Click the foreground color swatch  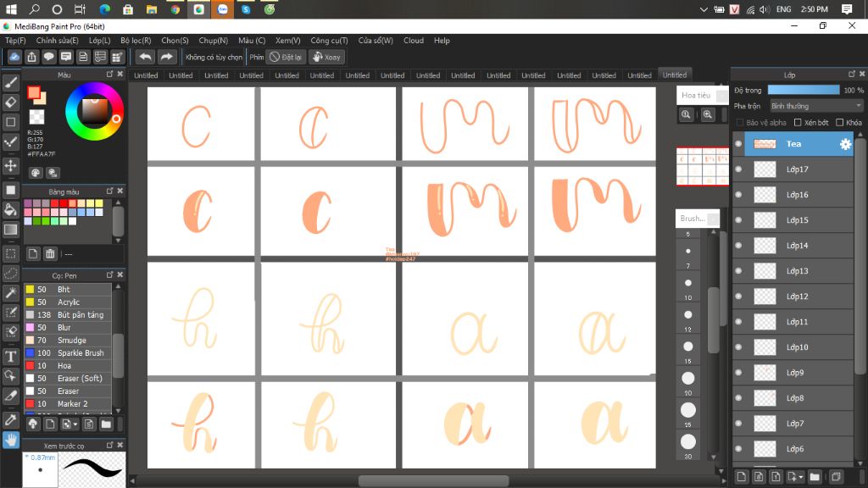[x=34, y=93]
